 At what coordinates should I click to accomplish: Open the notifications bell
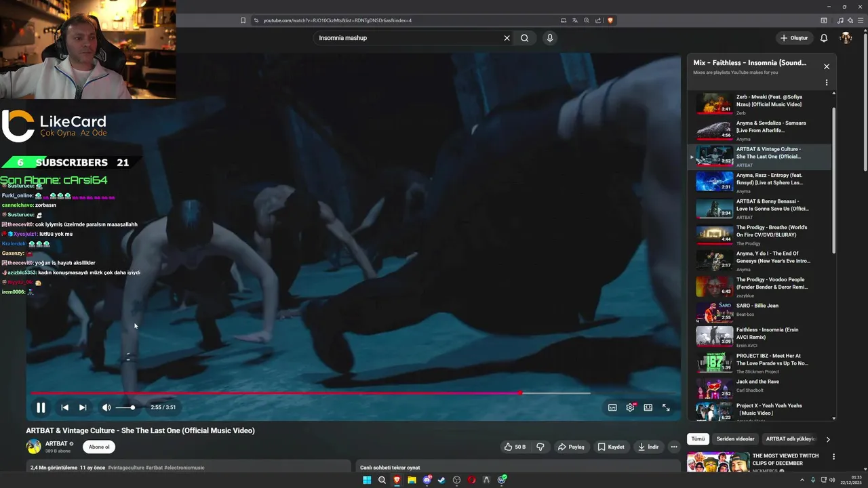tap(824, 38)
